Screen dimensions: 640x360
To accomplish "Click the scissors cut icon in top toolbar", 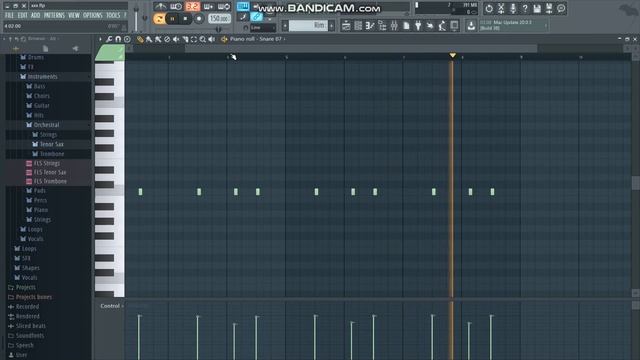I will pos(501,8).
